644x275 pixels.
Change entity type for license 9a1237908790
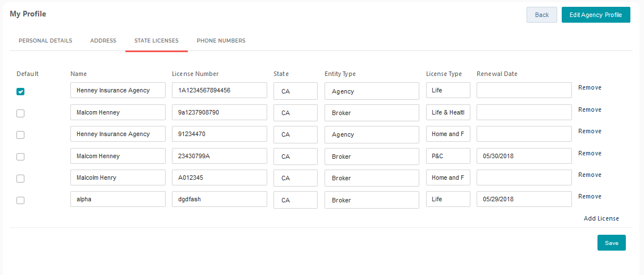coord(372,113)
